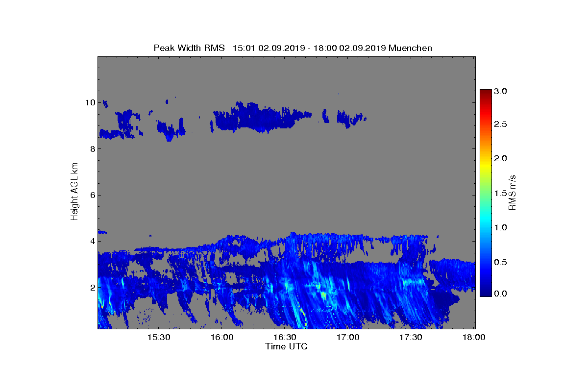Pick the yellow band of the colorbar

coord(486,166)
